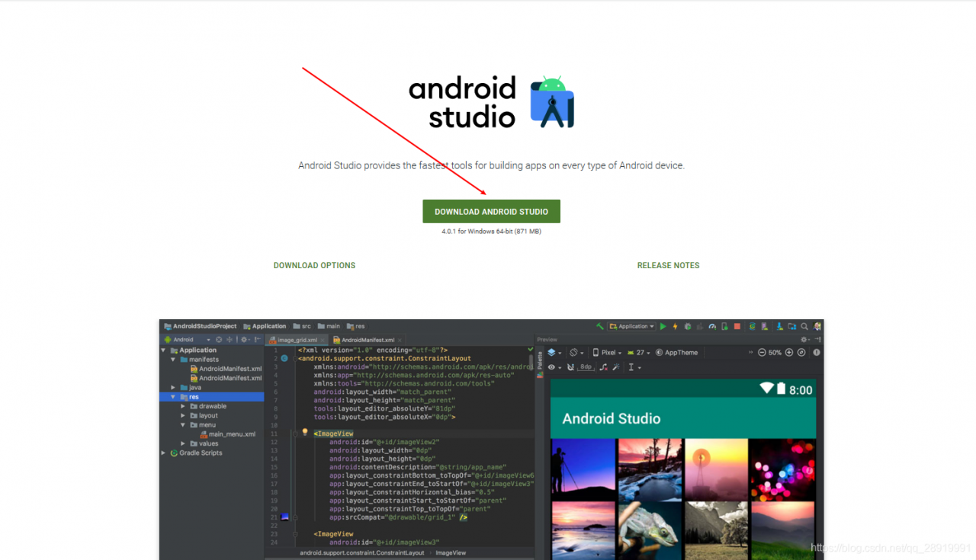Click the Android Studio logo icon
The height and width of the screenshot is (560, 976).
(x=552, y=102)
